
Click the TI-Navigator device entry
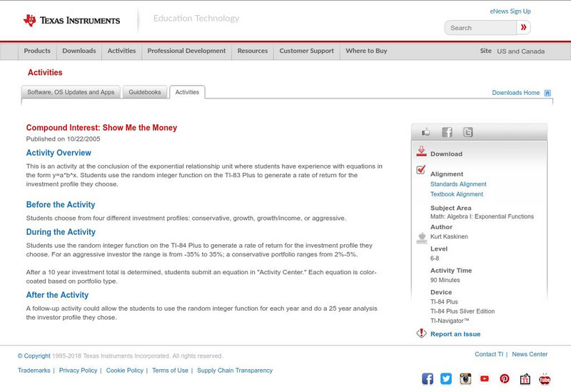pos(450,321)
